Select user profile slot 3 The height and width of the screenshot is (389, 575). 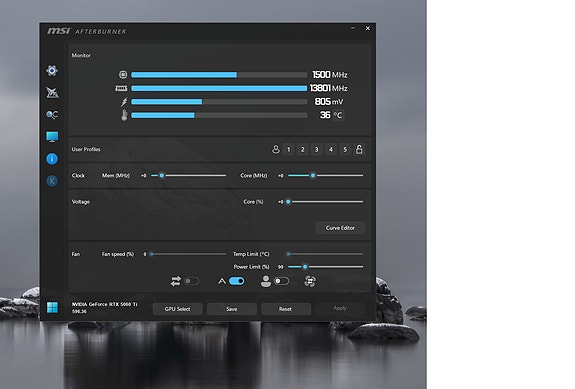click(x=316, y=149)
